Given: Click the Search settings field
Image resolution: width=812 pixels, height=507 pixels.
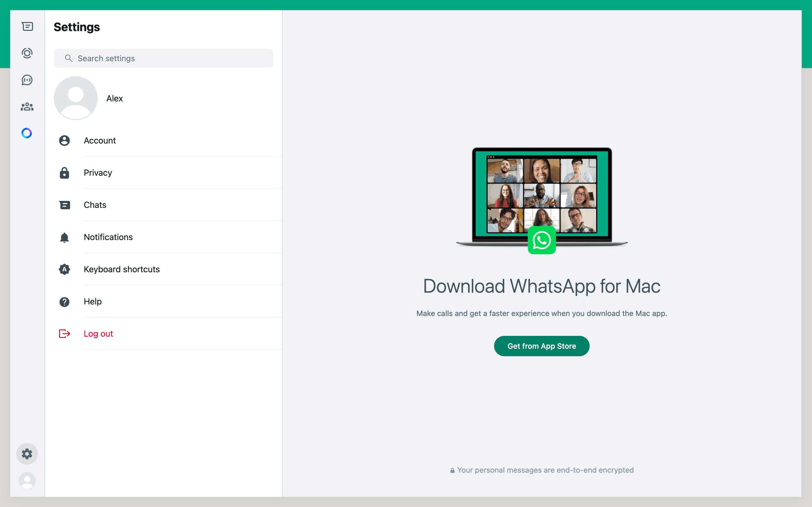Looking at the screenshot, I should (168, 58).
